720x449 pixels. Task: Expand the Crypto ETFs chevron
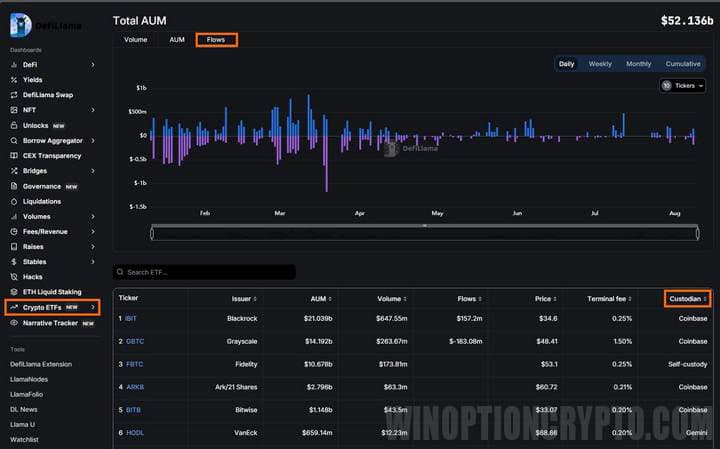point(93,307)
